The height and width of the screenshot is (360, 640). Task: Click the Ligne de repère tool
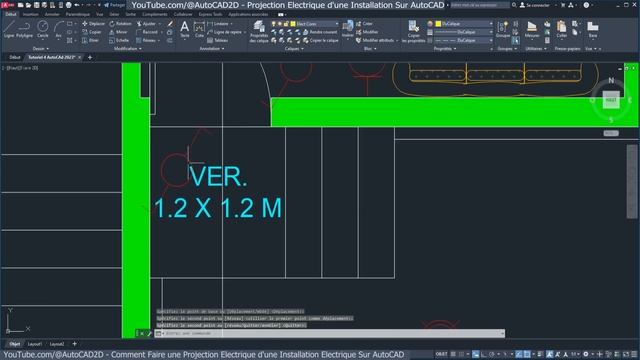(224, 32)
